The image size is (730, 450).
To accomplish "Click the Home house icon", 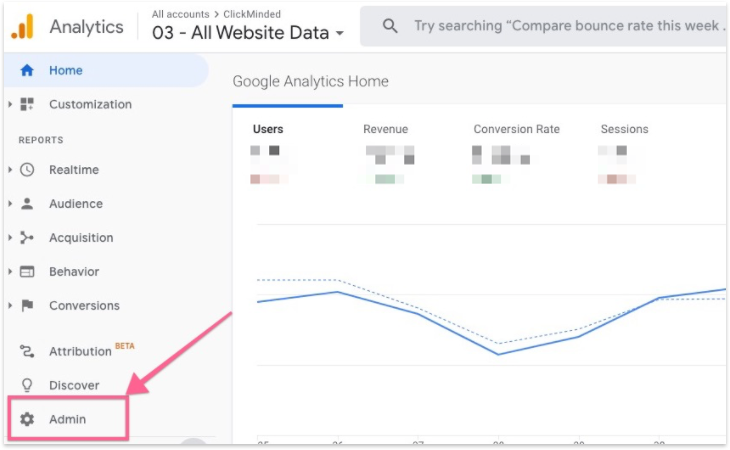I will [27, 71].
